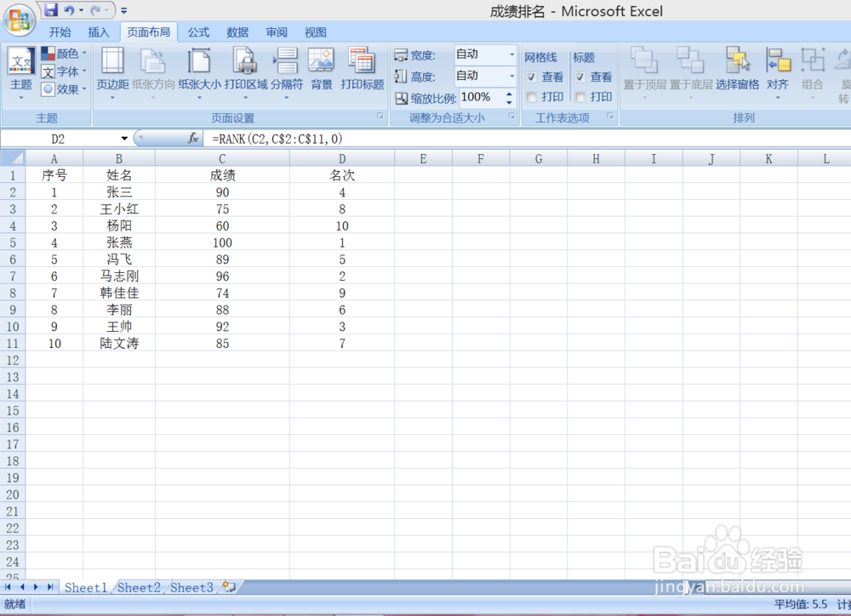Click the Selection Pane (选择窗格) tool
This screenshot has width=851, height=616.
[x=739, y=72]
